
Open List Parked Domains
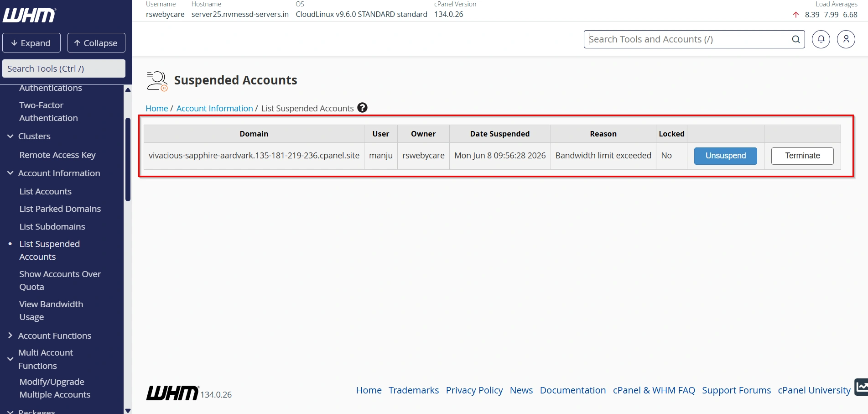click(x=60, y=209)
